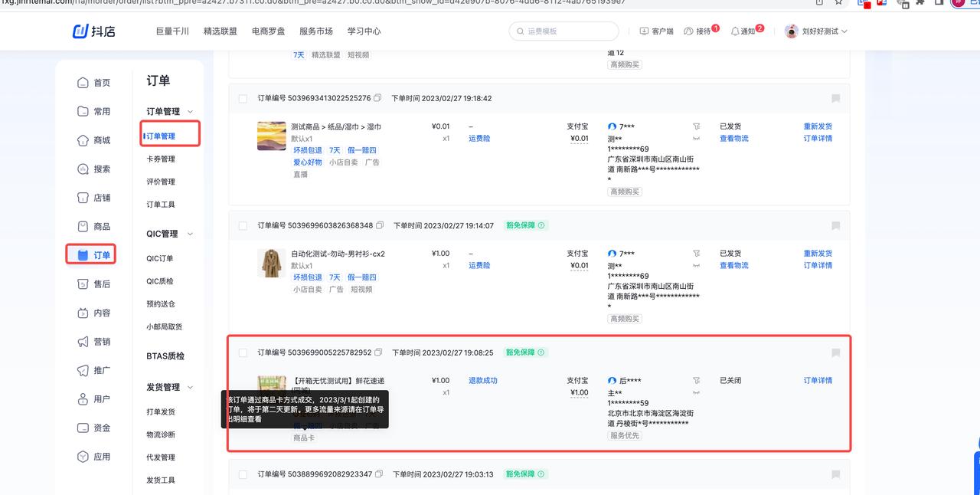Click the 抖店 logo icon
The width and height of the screenshot is (980, 495).
click(x=80, y=31)
